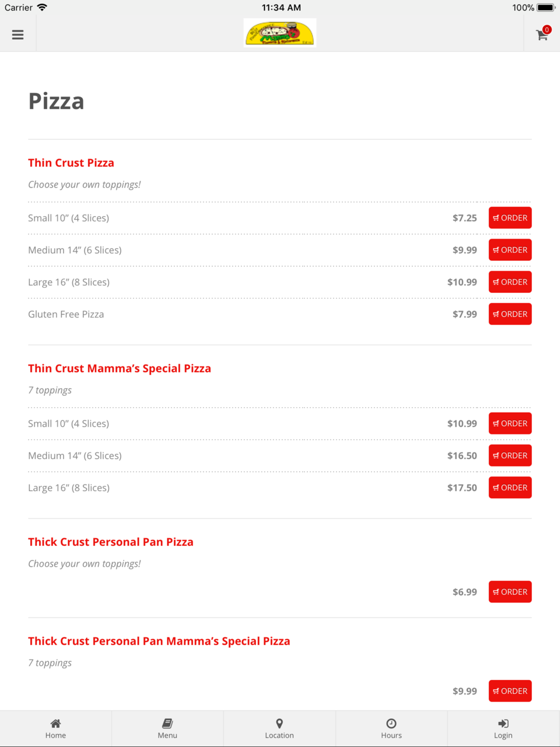Select the Thick Crust Personal Pan Pizza heading

[111, 542]
